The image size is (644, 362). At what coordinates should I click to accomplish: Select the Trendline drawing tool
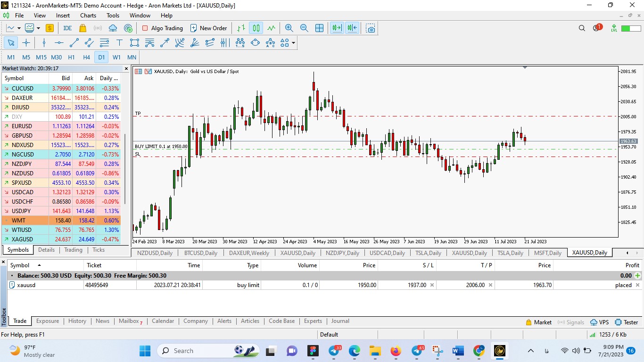tap(74, 43)
